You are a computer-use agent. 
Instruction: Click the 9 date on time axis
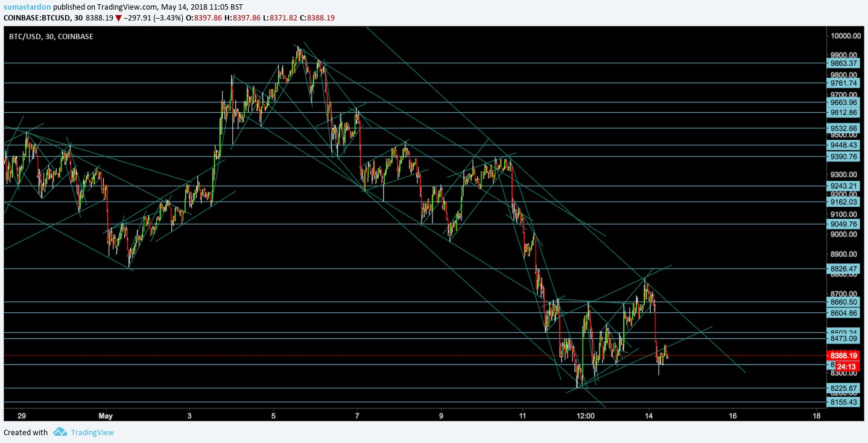point(442,416)
